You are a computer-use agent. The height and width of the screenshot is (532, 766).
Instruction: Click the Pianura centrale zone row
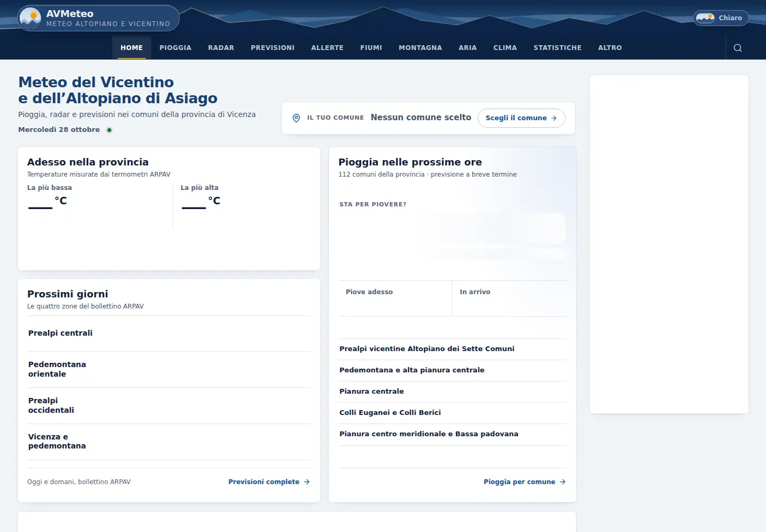pyautogui.click(x=452, y=392)
